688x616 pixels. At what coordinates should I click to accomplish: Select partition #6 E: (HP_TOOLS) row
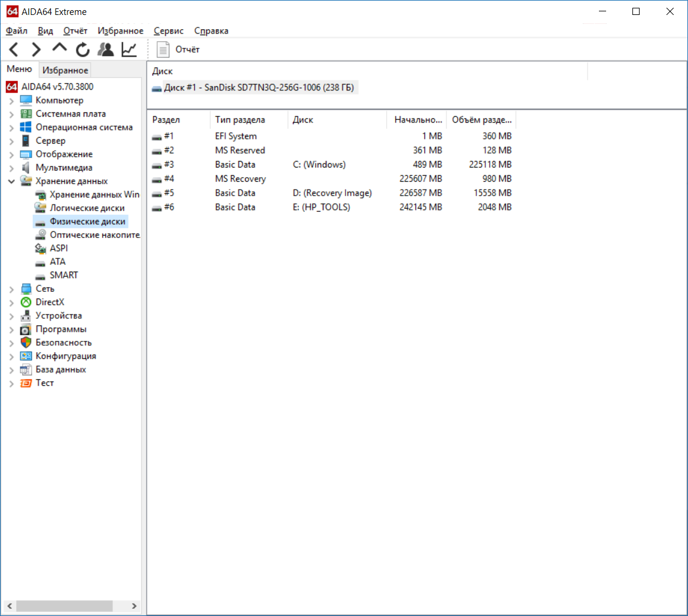[332, 207]
